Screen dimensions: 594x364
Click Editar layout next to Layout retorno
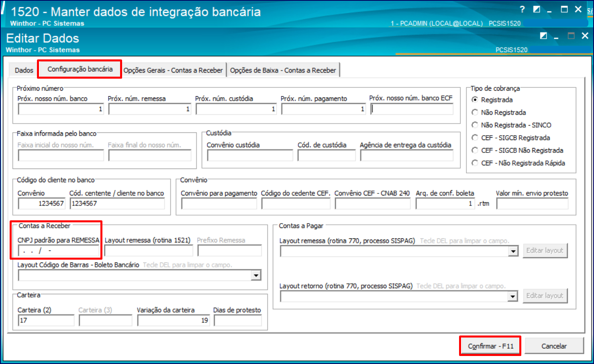click(545, 295)
